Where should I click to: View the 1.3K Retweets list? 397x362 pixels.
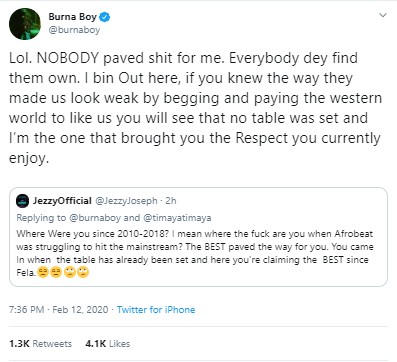point(40,344)
